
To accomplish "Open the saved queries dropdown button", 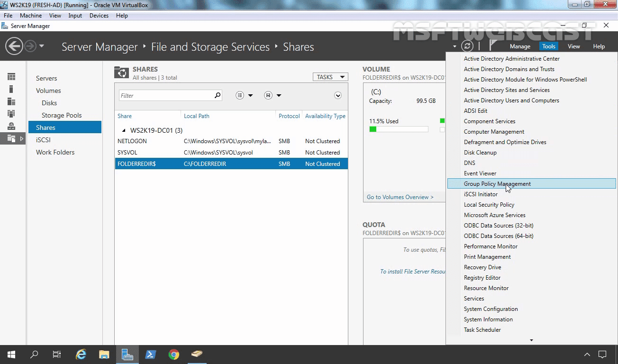I will point(273,95).
